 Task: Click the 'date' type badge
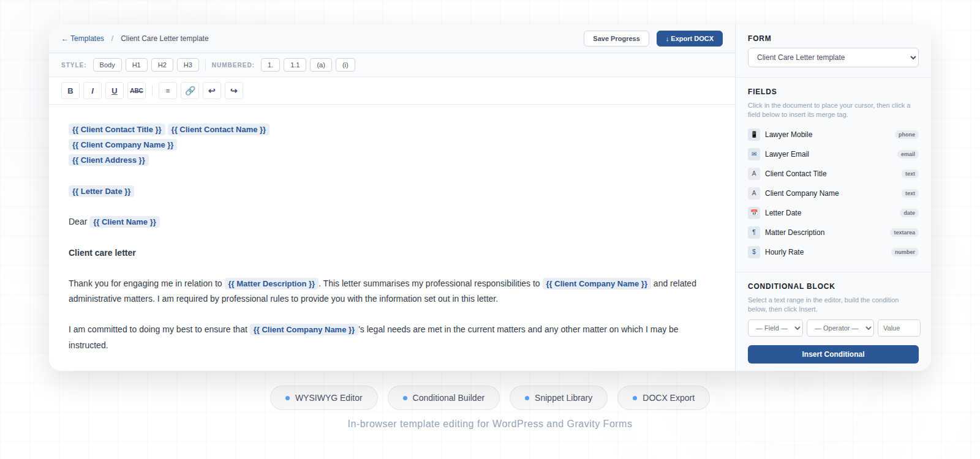coord(910,213)
